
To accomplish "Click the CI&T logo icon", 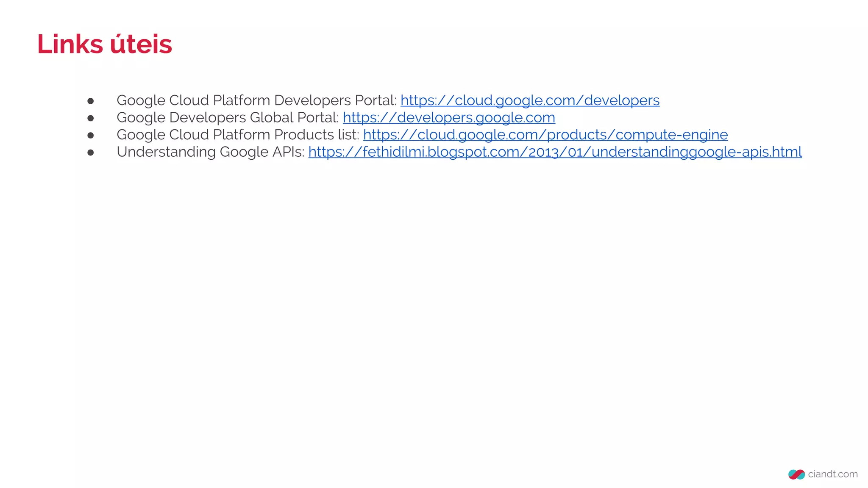I will point(796,474).
